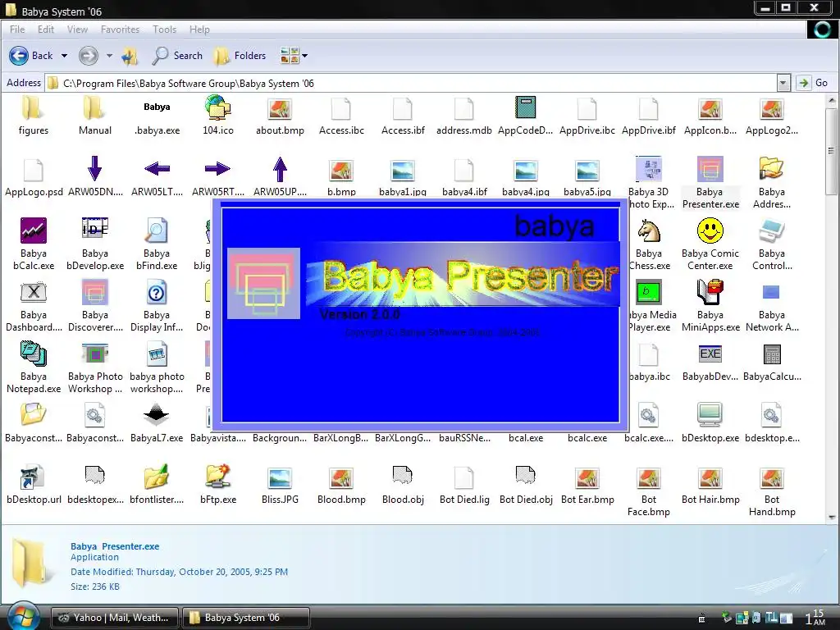Select Babya bCalc.exe icon

pos(33,231)
